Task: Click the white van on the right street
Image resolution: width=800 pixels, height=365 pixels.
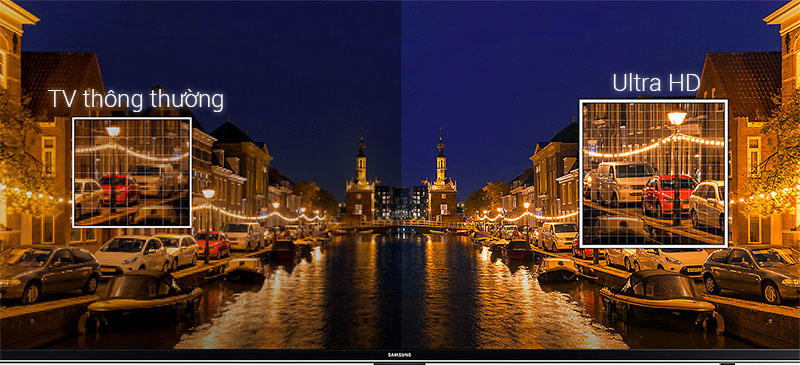Action: coord(557,236)
